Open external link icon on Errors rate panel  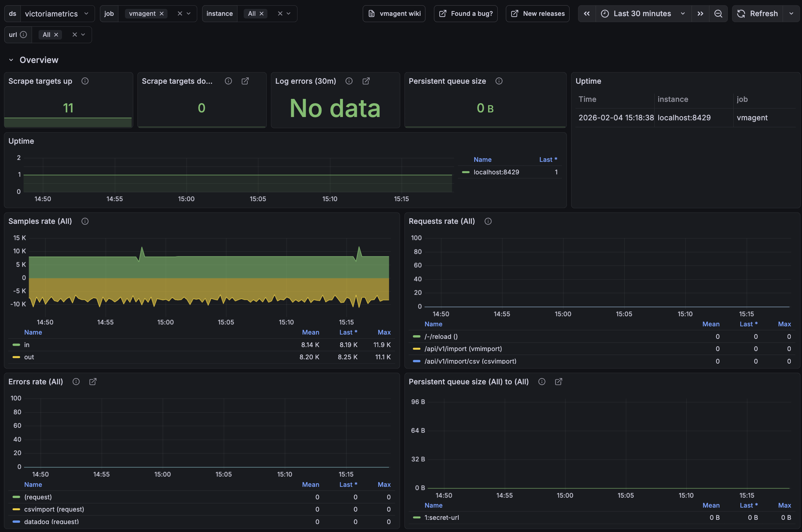(x=93, y=382)
